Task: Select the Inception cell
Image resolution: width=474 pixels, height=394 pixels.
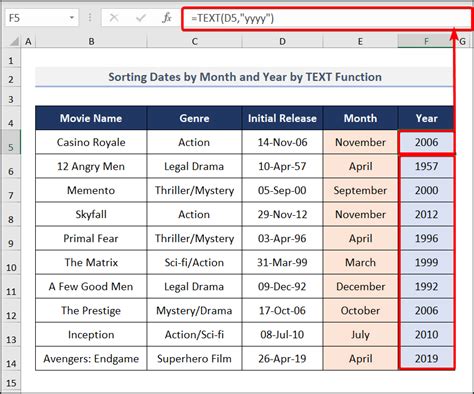Action: pos(91,334)
